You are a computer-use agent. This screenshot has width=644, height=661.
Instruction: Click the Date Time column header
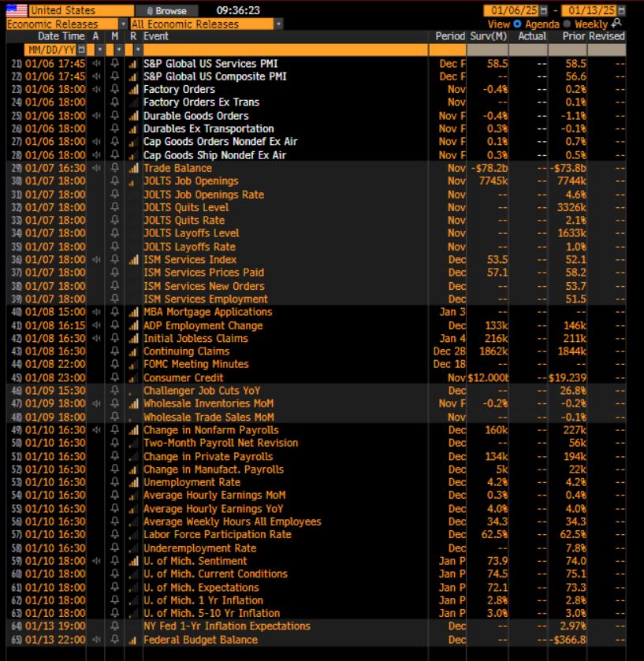(x=61, y=36)
